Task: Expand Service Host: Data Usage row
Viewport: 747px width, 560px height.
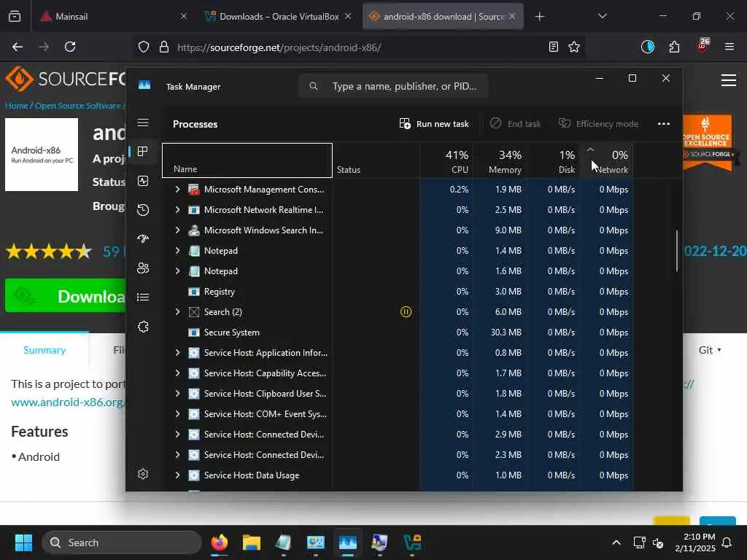Action: 177,475
